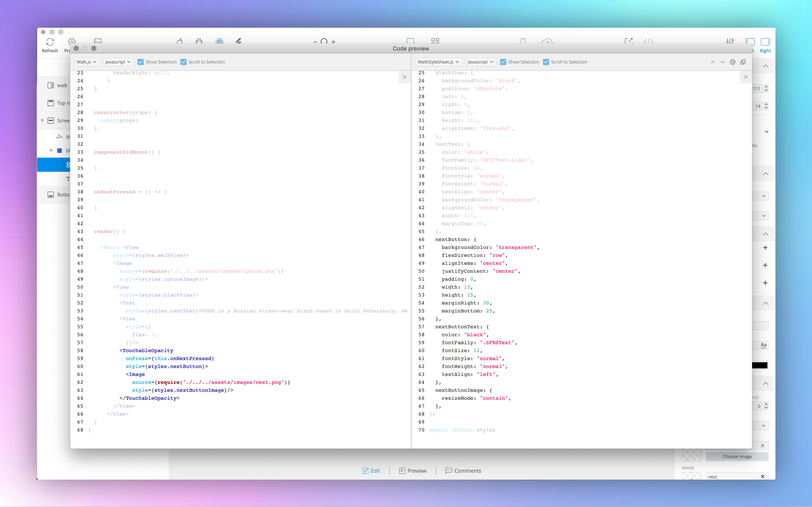Close the Walk.js code pane

[404, 77]
